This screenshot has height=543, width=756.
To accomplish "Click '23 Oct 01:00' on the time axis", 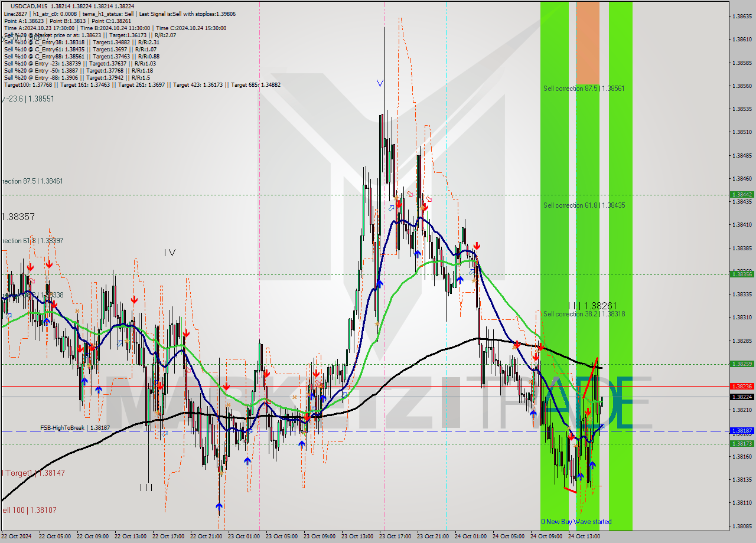I will [x=244, y=537].
